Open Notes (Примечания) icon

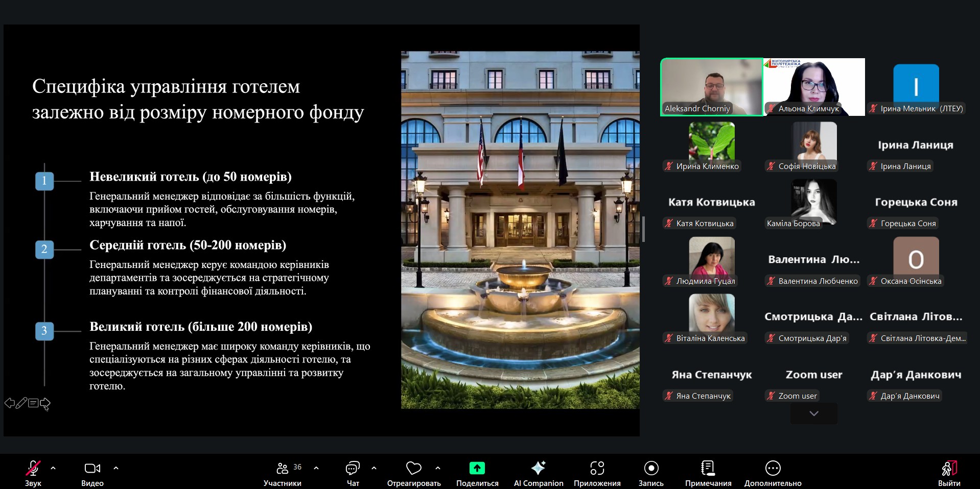[708, 468]
